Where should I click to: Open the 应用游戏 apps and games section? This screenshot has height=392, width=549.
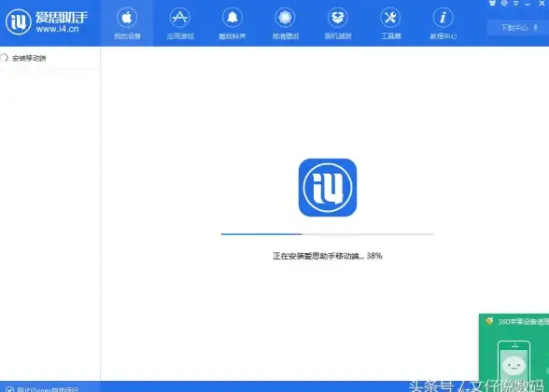pos(180,23)
